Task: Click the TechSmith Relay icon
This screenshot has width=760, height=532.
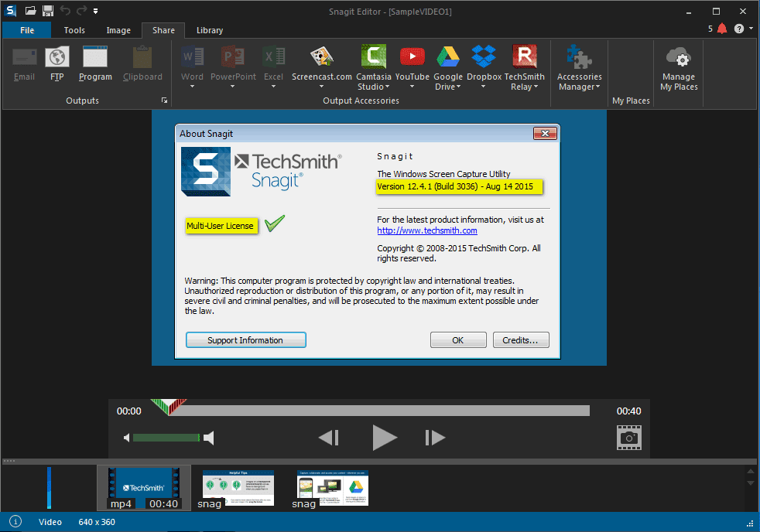Action: pos(525,56)
